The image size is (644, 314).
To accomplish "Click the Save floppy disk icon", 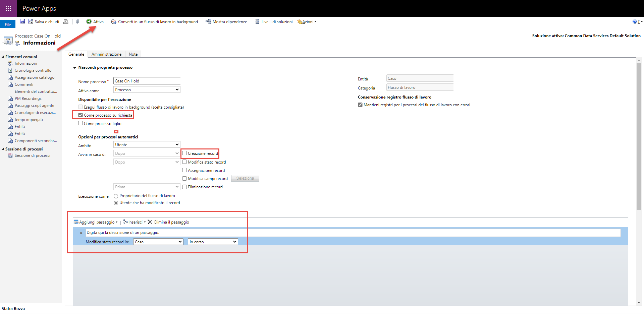I will coord(22,21).
